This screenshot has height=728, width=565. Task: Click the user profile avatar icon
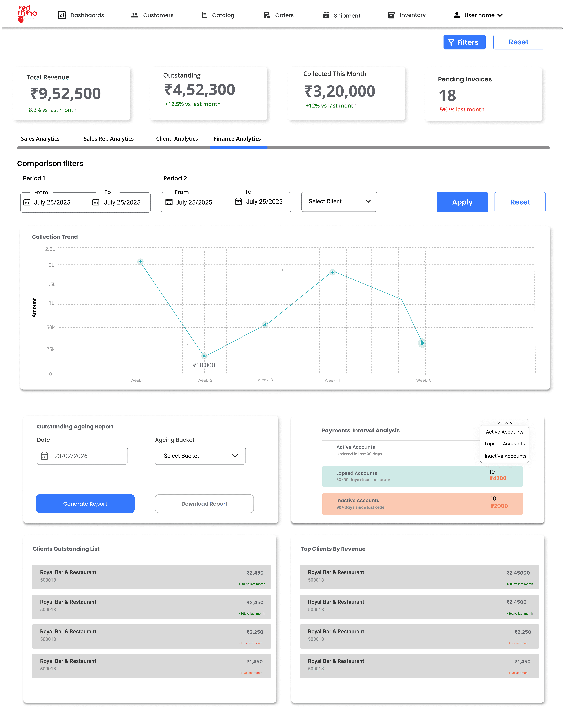tap(457, 15)
